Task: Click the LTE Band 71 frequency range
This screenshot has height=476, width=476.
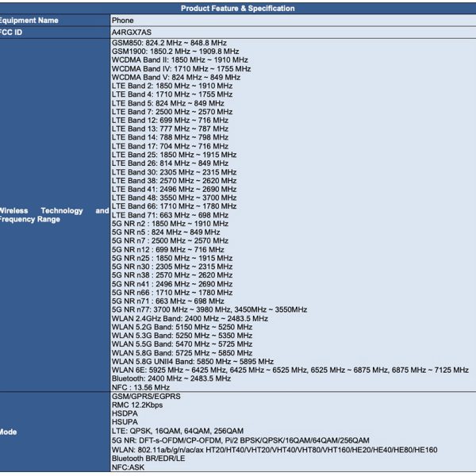Action: click(170, 215)
